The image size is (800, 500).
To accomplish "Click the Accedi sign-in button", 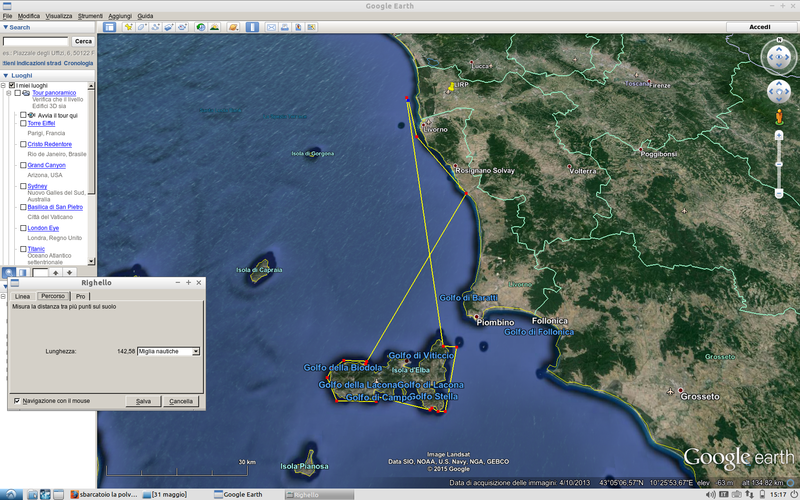I will [x=760, y=27].
